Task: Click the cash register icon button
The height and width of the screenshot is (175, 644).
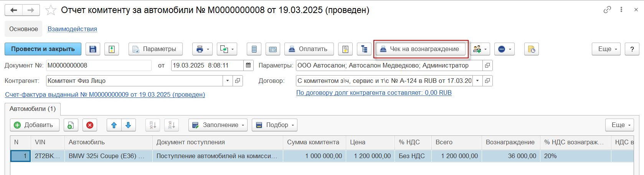Action: [x=273, y=49]
